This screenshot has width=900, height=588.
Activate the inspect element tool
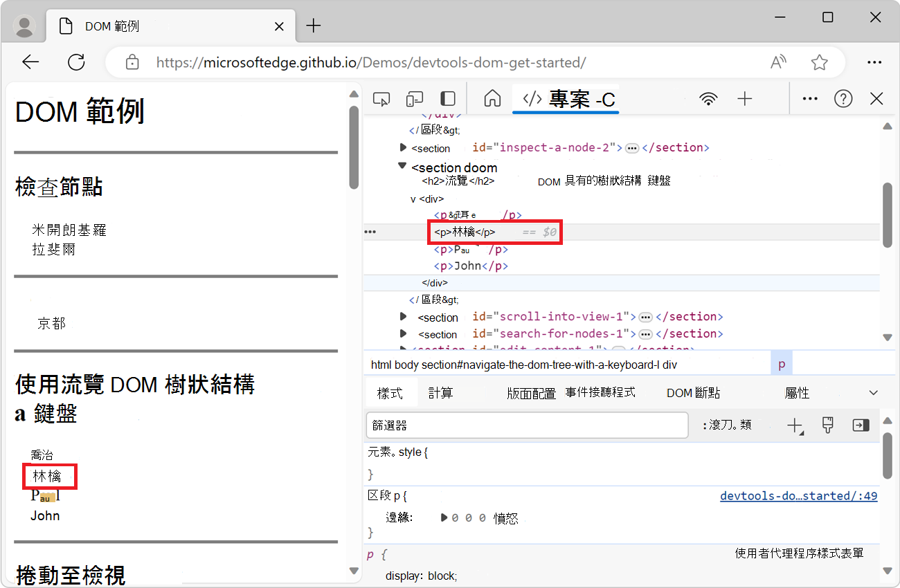click(x=381, y=99)
